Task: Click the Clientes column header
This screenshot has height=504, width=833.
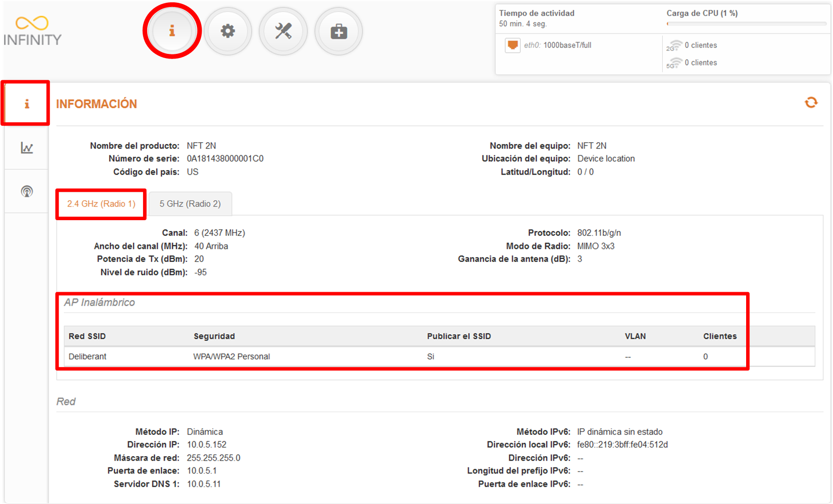Action: [x=720, y=336]
